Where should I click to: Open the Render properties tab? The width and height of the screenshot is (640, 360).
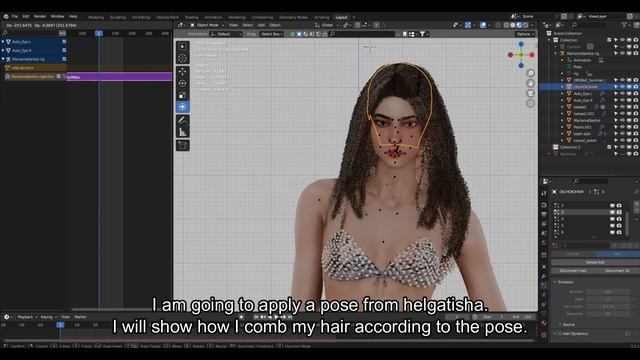(544, 205)
